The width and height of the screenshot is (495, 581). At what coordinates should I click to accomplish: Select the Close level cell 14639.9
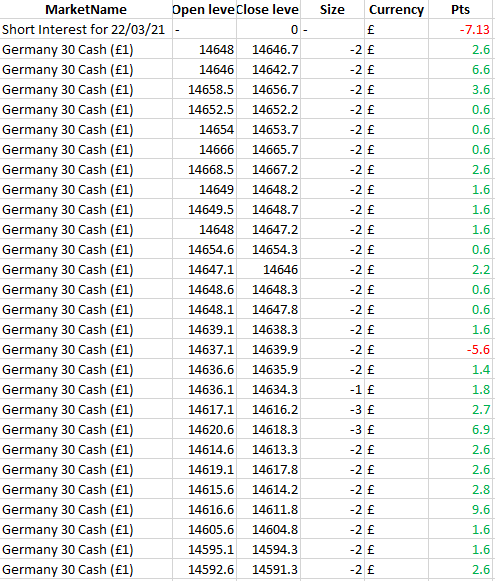[x=268, y=349]
